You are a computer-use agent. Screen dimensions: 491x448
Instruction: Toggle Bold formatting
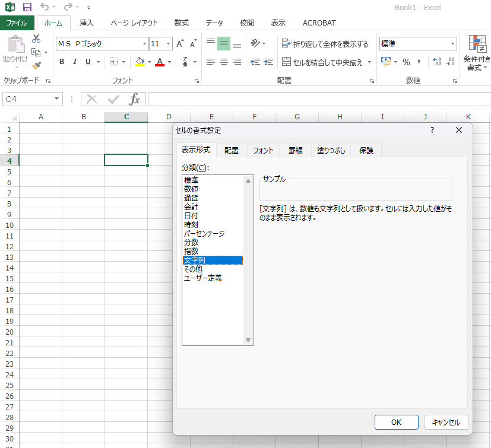pyautogui.click(x=62, y=62)
